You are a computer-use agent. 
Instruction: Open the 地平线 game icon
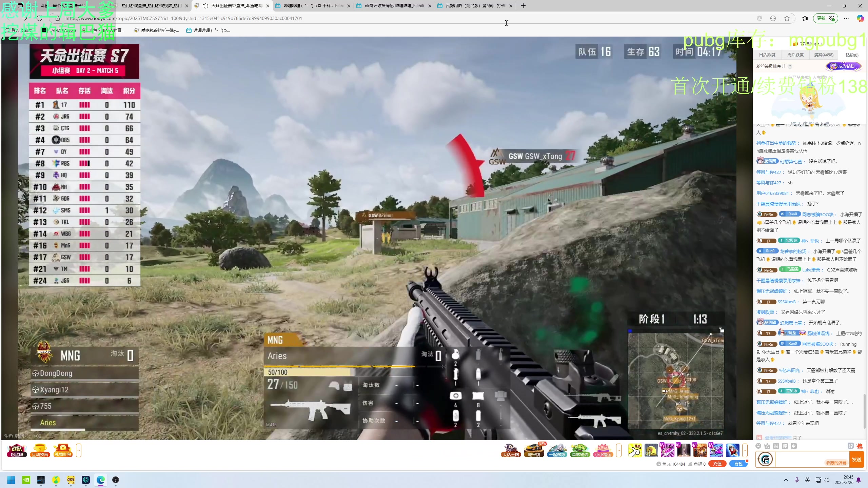(534, 450)
